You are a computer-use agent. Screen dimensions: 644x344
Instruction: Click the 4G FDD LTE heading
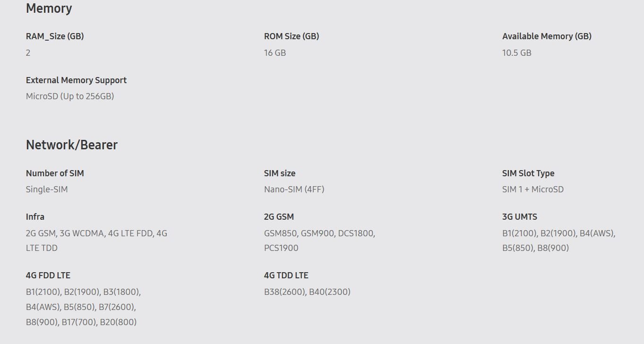click(x=48, y=275)
